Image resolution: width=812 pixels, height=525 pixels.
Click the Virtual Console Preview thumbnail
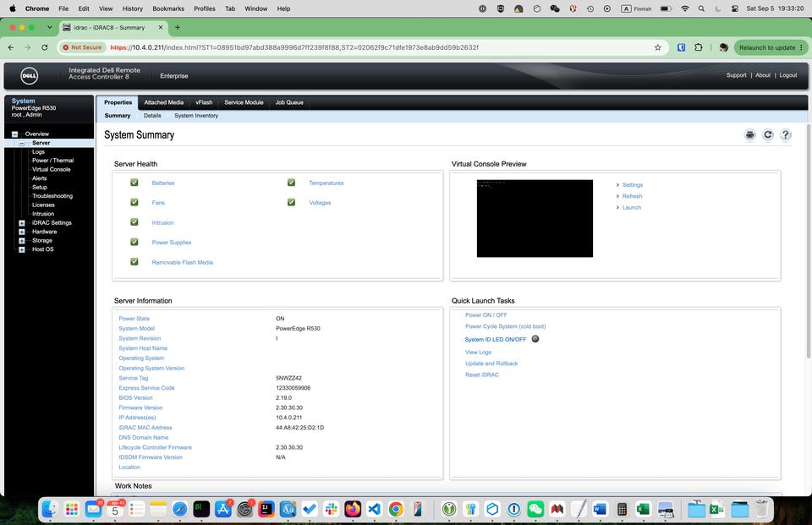point(535,218)
